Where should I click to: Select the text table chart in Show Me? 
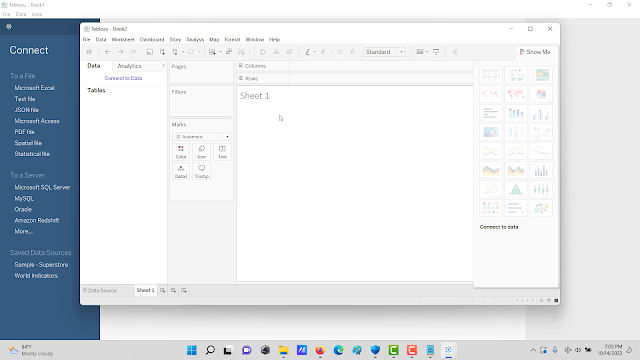(x=491, y=75)
